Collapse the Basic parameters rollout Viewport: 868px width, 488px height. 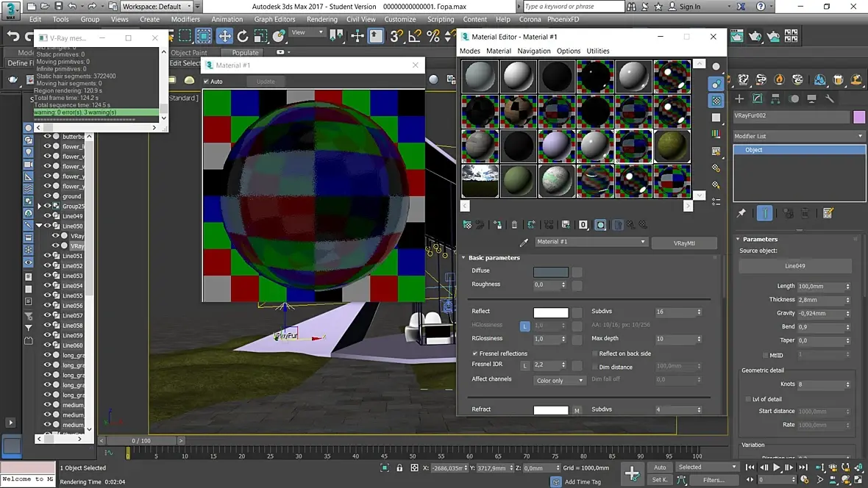[494, 258]
